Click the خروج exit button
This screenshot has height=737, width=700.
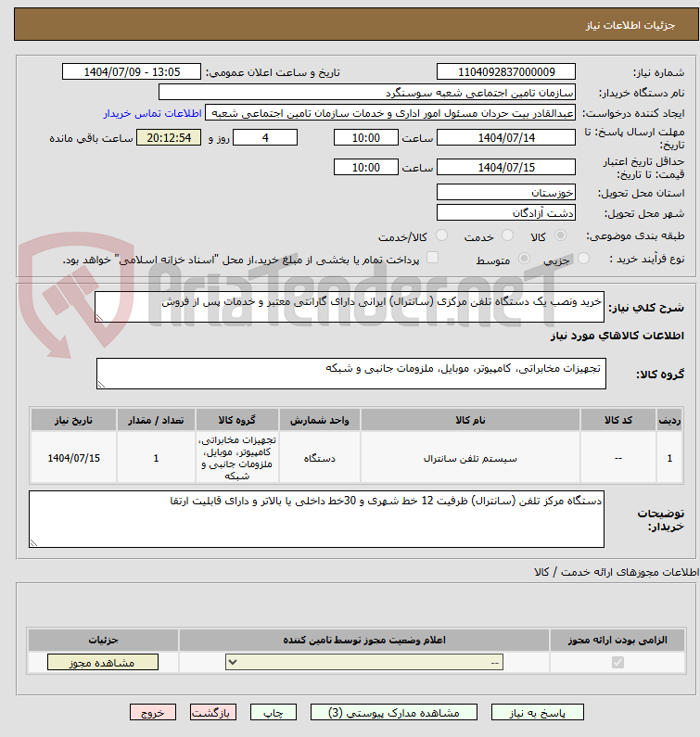pyautogui.click(x=153, y=713)
